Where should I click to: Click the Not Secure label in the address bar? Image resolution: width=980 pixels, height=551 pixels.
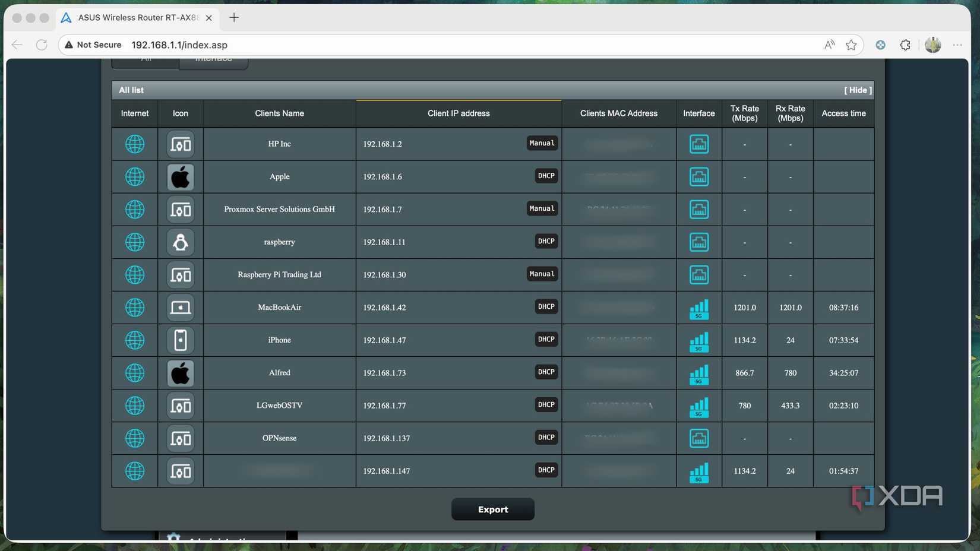click(x=97, y=45)
